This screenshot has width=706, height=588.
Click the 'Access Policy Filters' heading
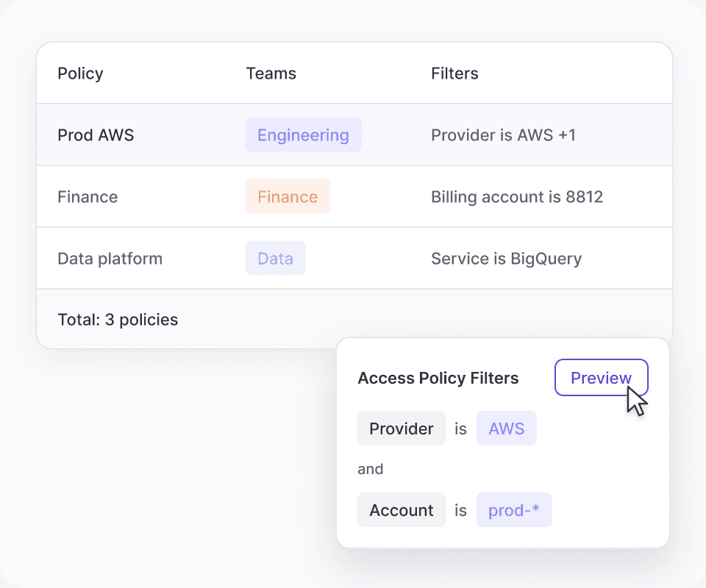click(438, 378)
